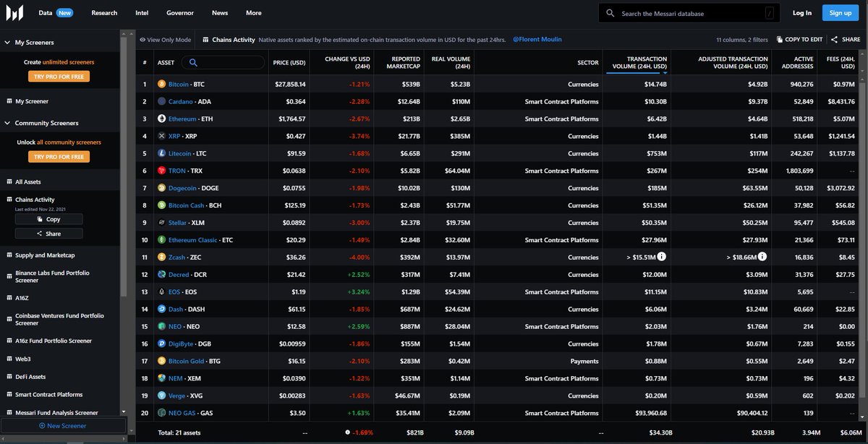Click the DigiByte coin icon

[161, 344]
